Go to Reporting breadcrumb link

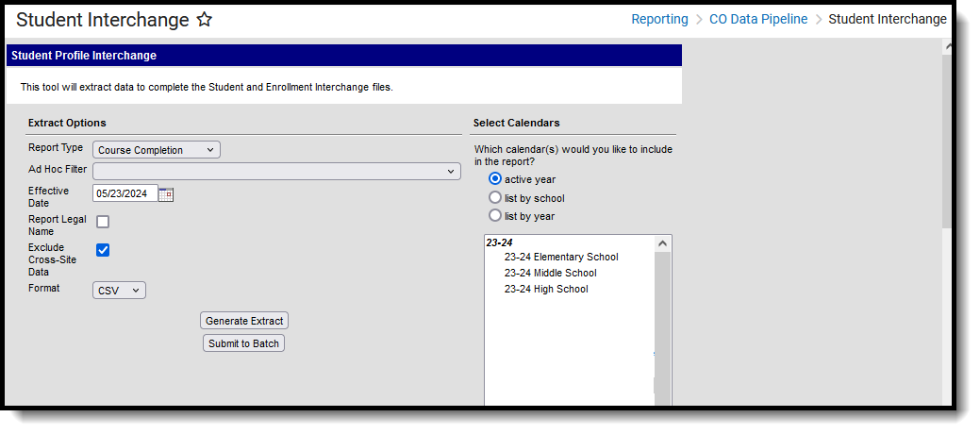[659, 20]
